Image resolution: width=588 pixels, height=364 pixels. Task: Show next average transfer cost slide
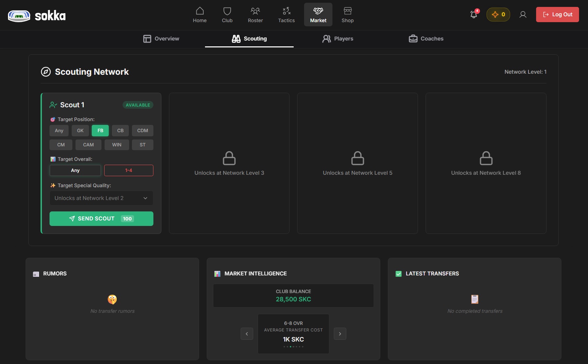click(340, 334)
